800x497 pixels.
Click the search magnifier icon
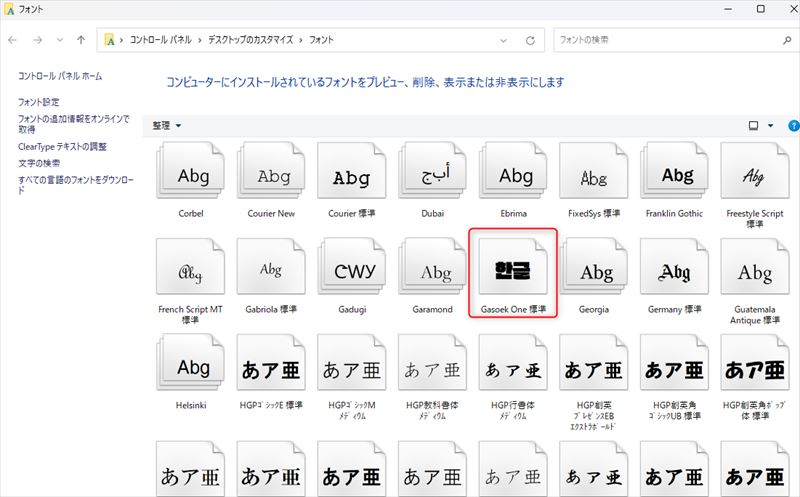coord(787,40)
